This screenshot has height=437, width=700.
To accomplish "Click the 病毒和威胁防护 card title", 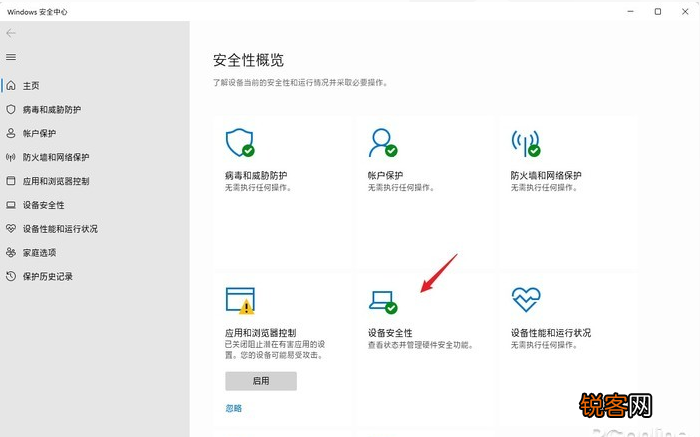I will click(x=256, y=175).
